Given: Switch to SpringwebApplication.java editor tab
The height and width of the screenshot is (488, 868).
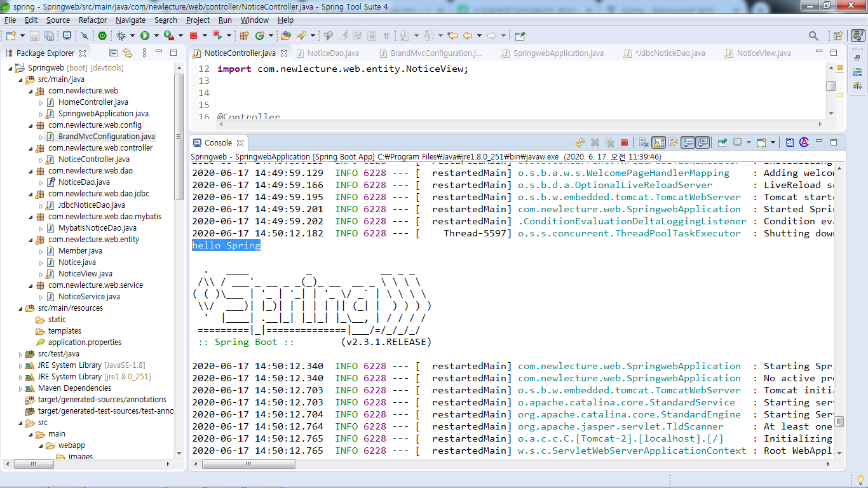Looking at the screenshot, I should pyautogui.click(x=558, y=53).
